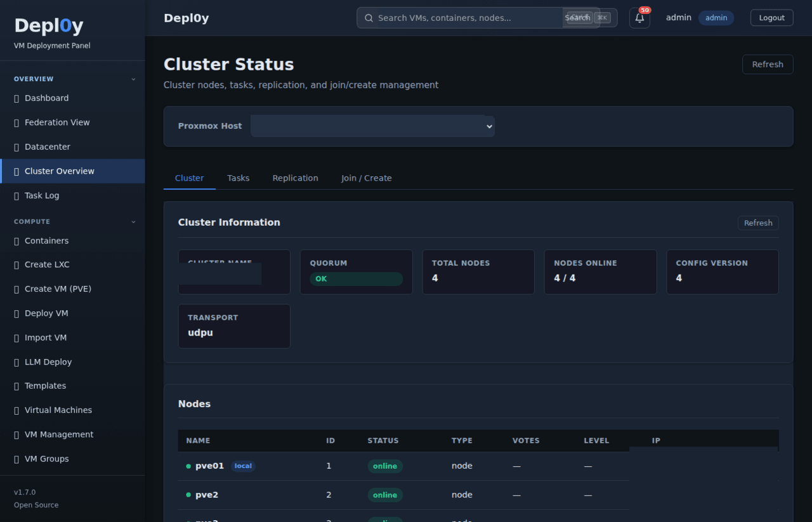Open notifications bell icon
This screenshot has height=522, width=812.
639,18
